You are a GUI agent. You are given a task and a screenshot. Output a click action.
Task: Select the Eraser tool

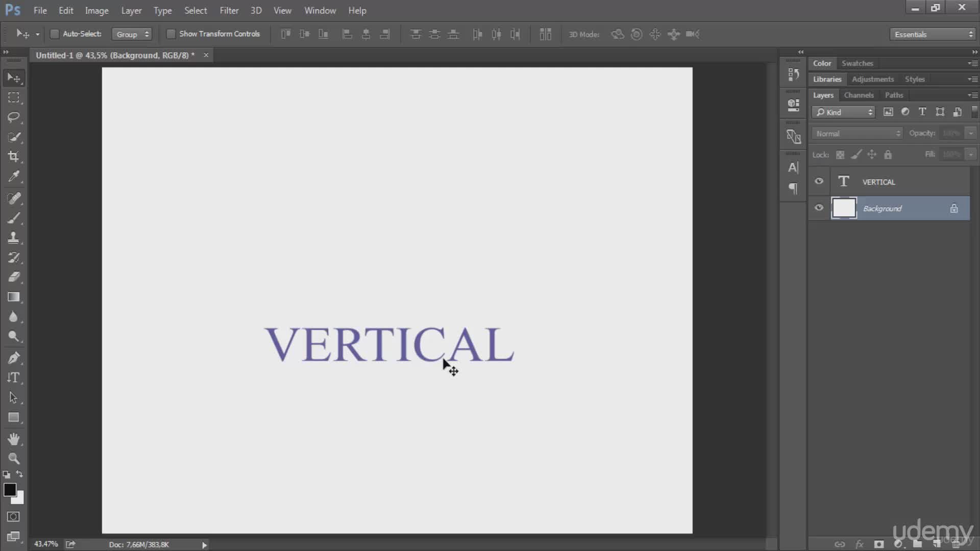[x=14, y=277]
